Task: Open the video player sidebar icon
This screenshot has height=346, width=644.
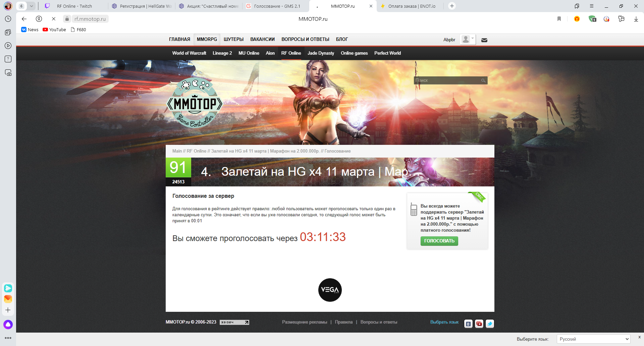Action: click(x=8, y=46)
